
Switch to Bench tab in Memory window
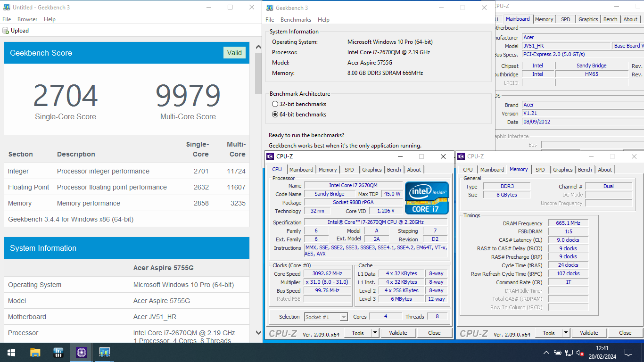(x=585, y=170)
